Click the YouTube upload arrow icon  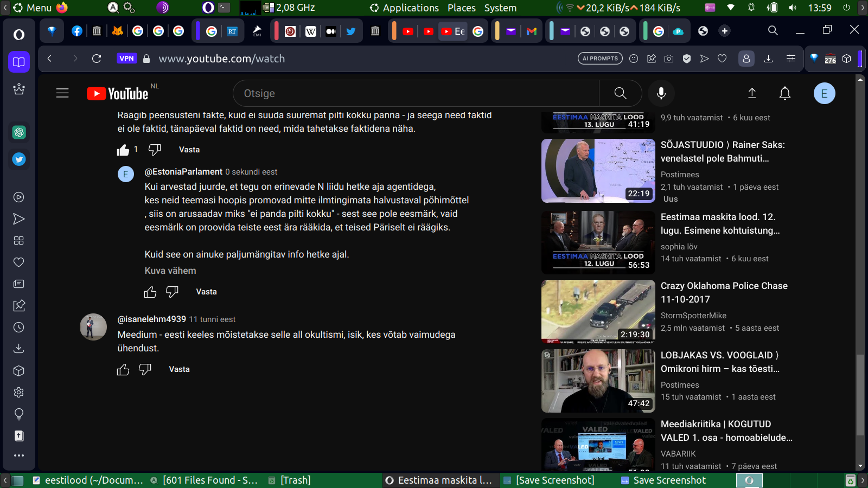[752, 93]
